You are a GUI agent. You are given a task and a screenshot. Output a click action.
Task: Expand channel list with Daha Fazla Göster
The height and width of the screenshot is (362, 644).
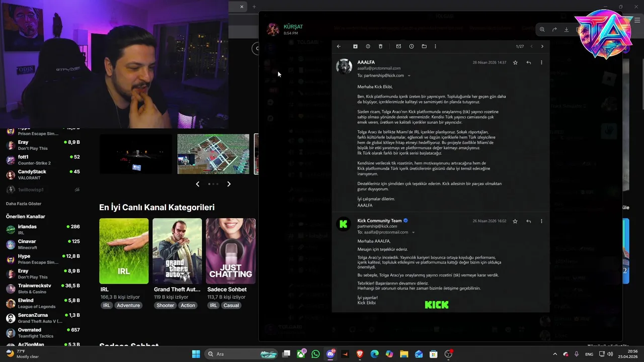coord(24,204)
